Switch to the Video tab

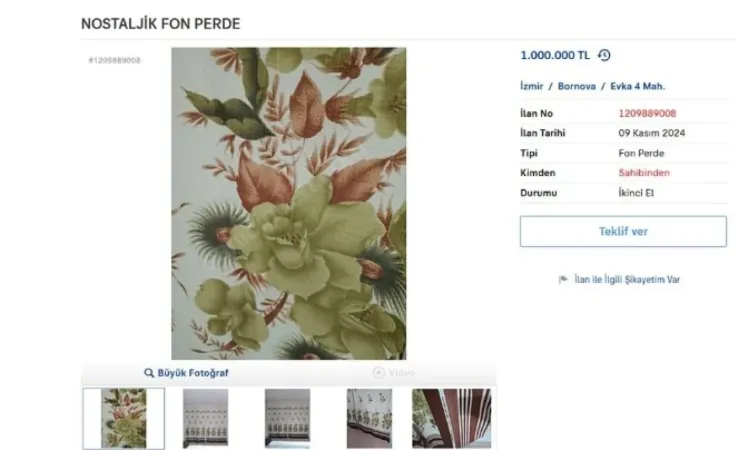(x=394, y=372)
